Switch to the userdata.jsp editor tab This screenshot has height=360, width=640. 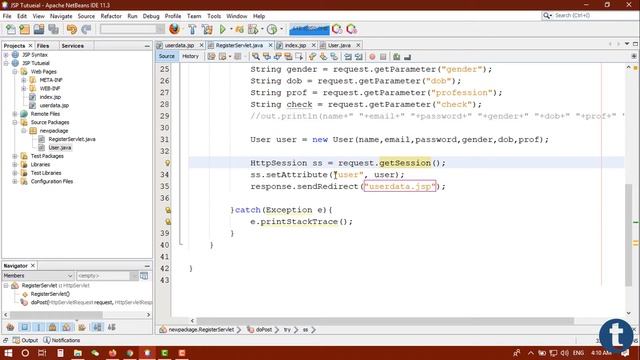(x=179, y=45)
